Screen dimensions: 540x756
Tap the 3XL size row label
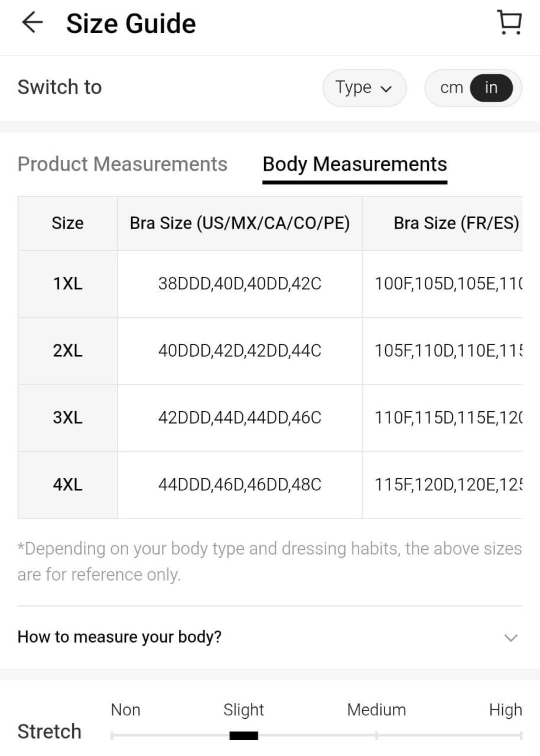[68, 418]
